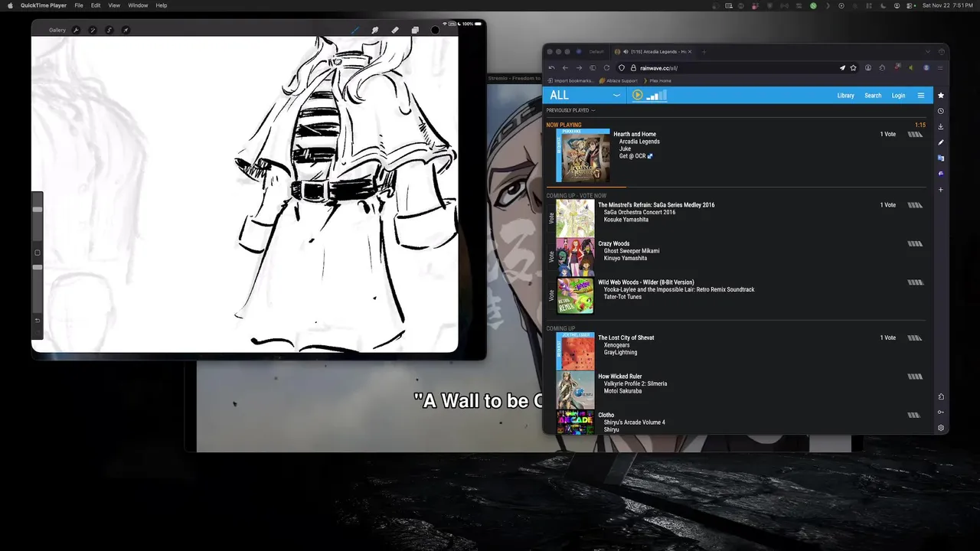Open browser tab list dropdown chevron

coord(928,52)
